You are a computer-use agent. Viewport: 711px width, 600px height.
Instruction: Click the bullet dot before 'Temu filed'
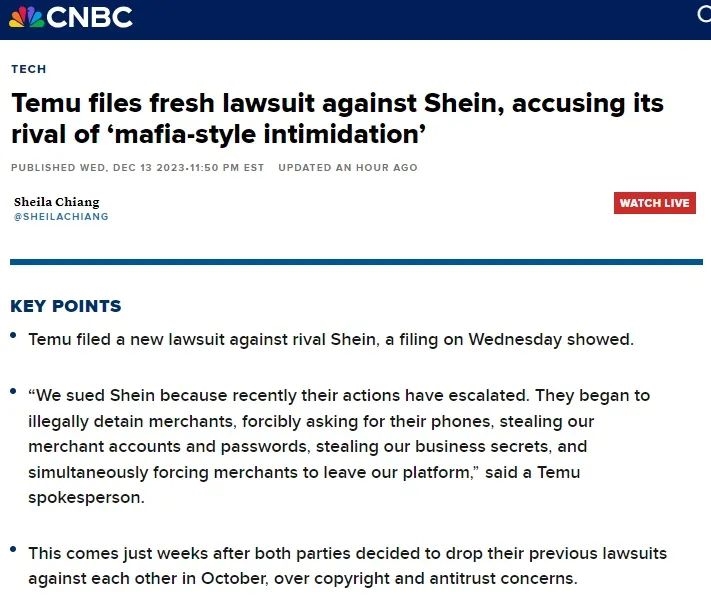[13, 336]
